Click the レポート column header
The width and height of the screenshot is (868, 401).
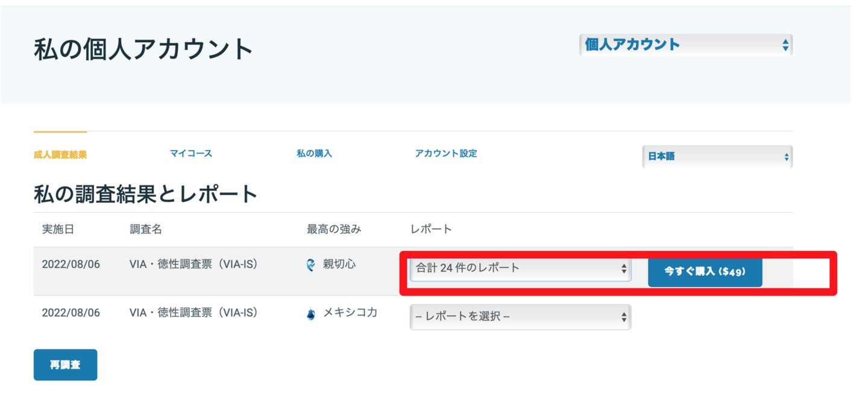pos(431,229)
